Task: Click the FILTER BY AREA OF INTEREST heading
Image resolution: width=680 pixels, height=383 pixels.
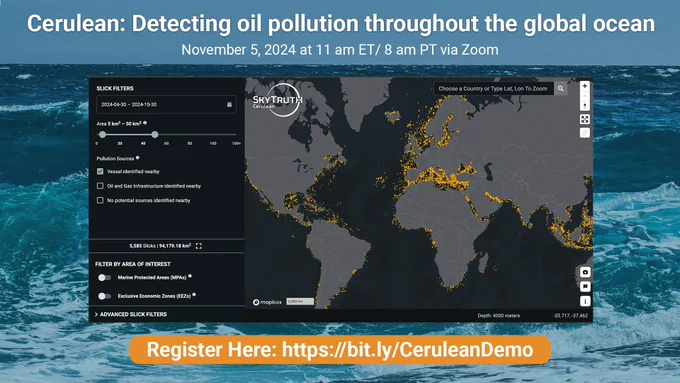Action: pos(133,264)
